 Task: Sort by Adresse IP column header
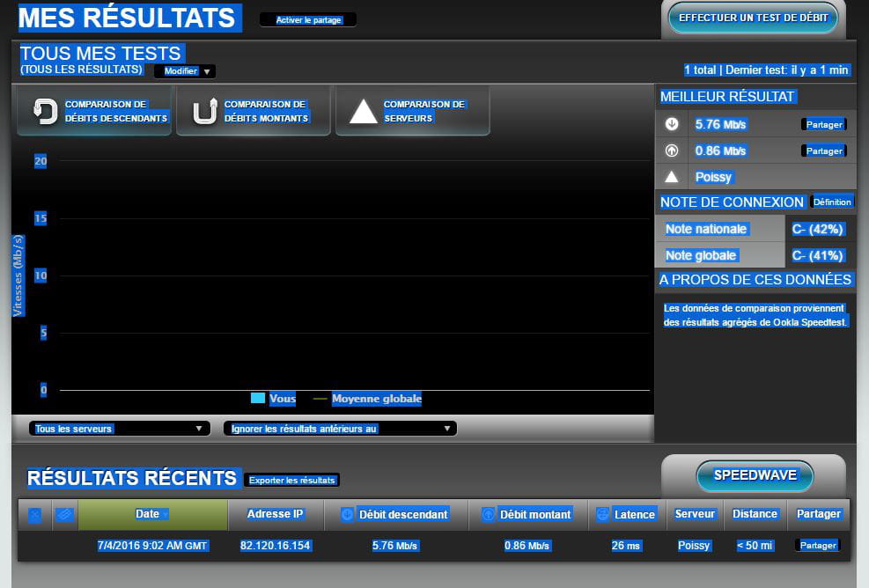pos(275,514)
